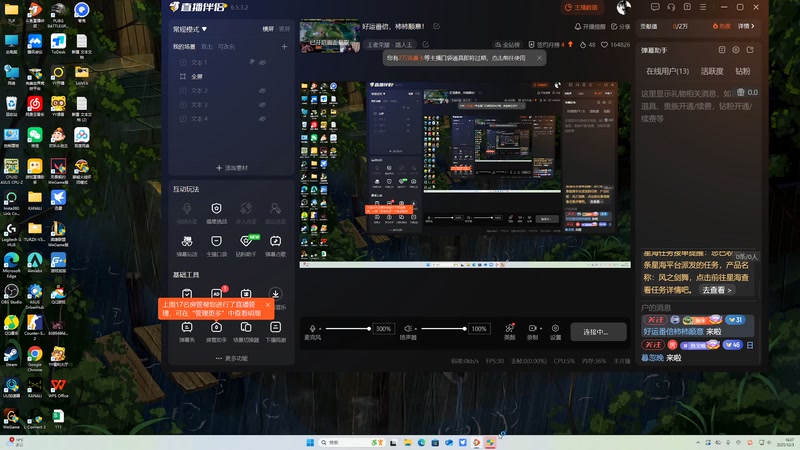This screenshot has height=450, width=800.
Task: Switch to 横屏 landscape layout
Action: click(268, 29)
